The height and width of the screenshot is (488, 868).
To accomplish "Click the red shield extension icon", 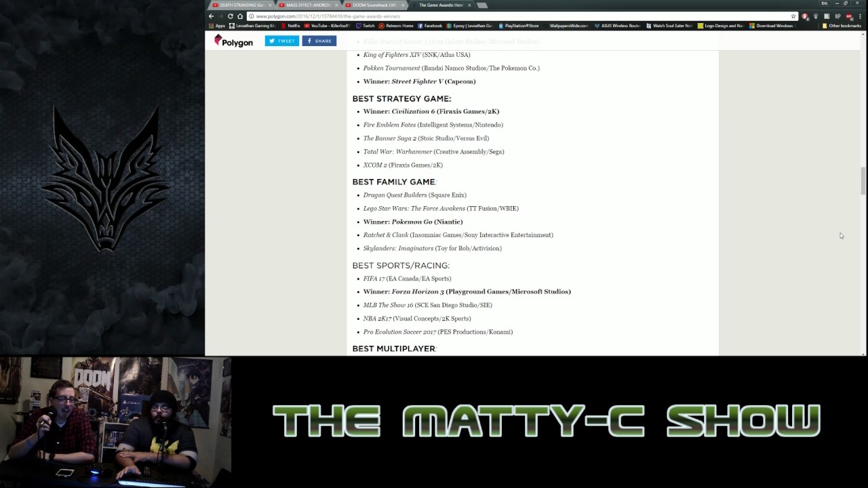I will (x=805, y=16).
